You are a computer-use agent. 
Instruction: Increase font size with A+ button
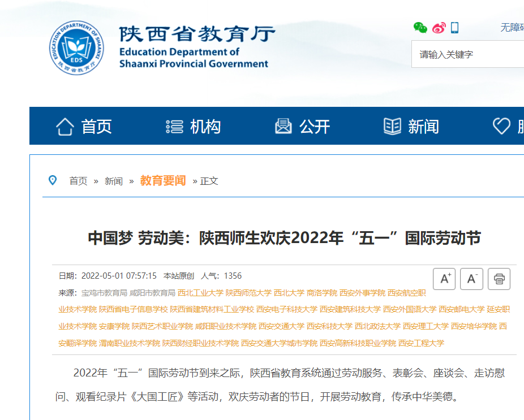[x=444, y=279]
